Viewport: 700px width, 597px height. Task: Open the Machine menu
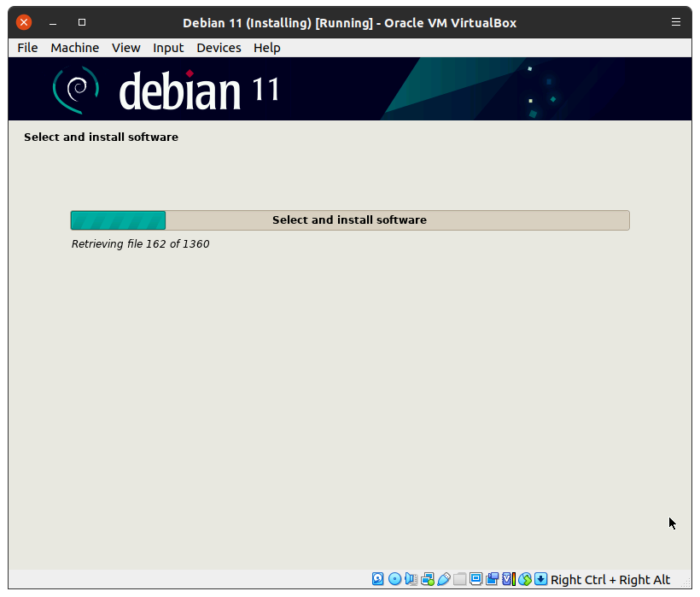coord(74,48)
